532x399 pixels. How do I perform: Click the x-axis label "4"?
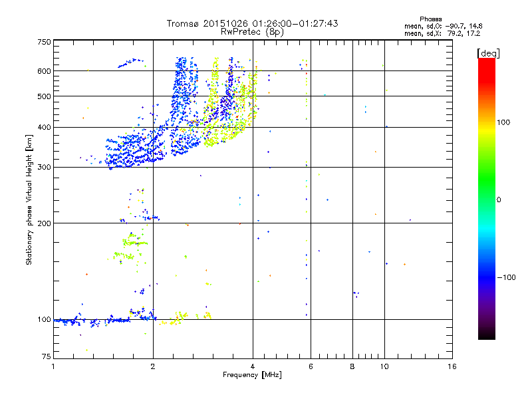[x=253, y=366]
